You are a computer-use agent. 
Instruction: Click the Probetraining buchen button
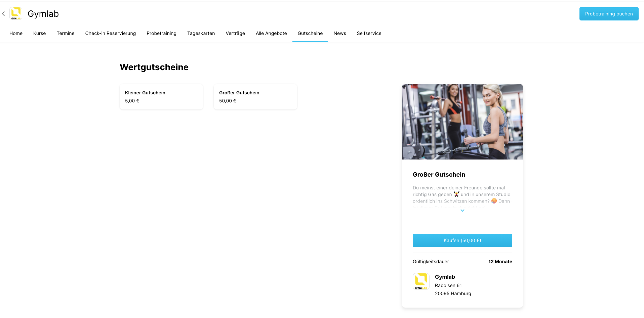coord(609,14)
